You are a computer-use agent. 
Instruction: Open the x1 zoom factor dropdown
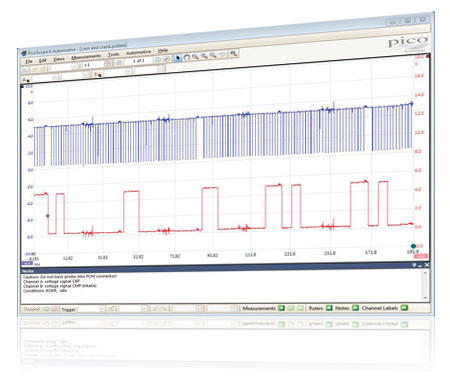pos(108,63)
